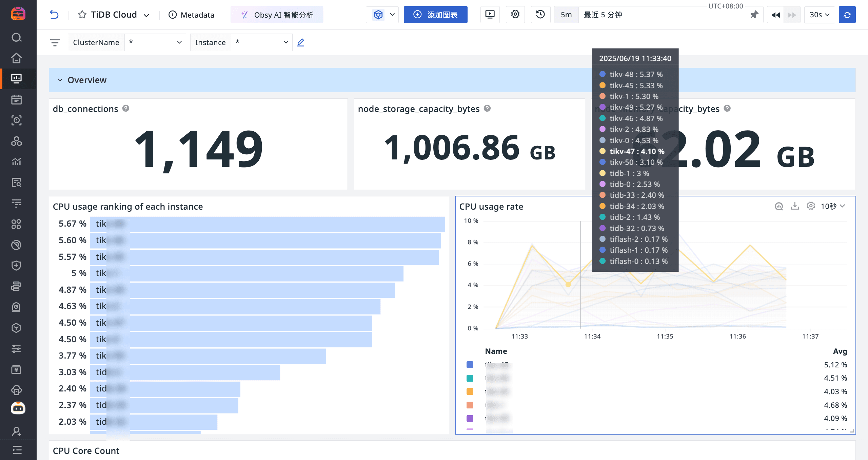Open dashboard settings gear icon
The image size is (868, 460).
(515, 15)
